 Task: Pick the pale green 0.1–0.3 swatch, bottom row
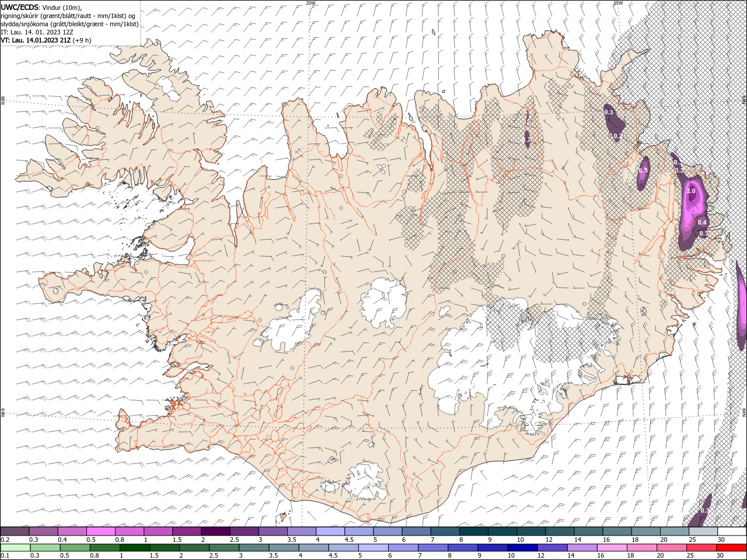pos(16,548)
